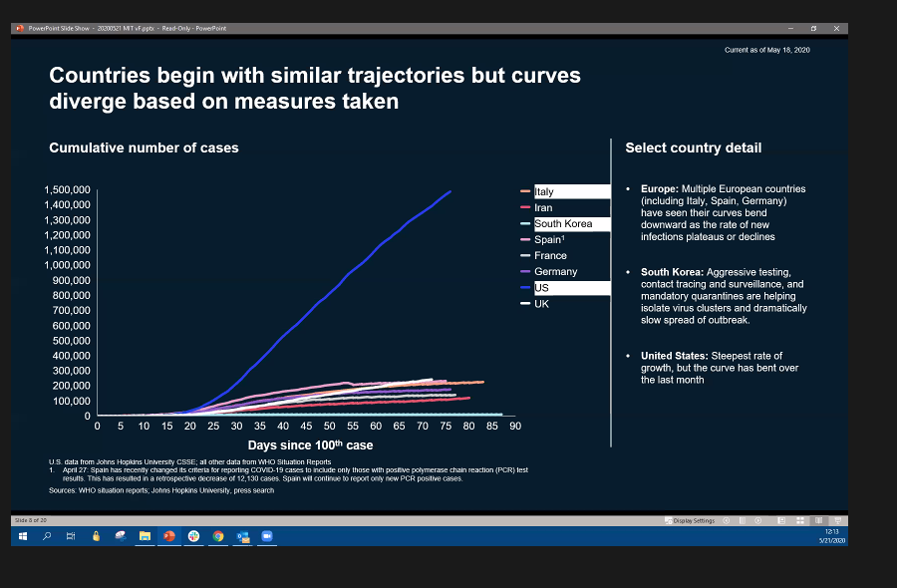Click the 1,000,000 y-axis label
The image size is (897, 588).
[x=67, y=265]
